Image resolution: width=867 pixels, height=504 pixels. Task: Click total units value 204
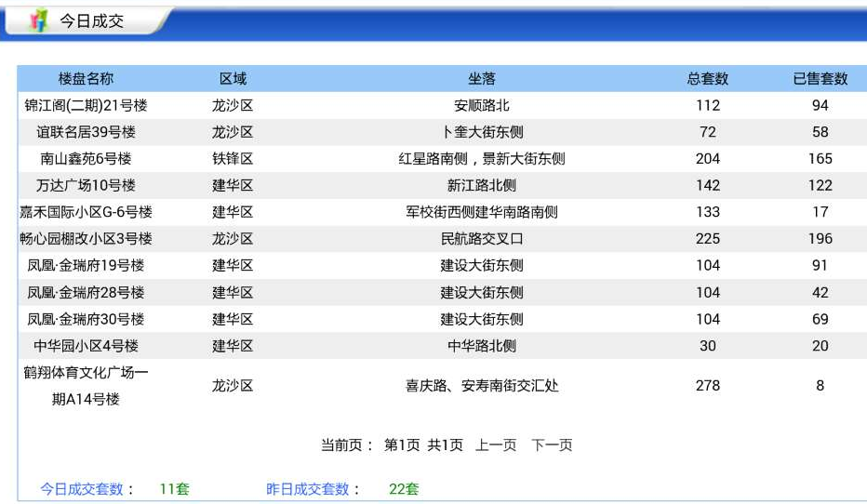coord(708,159)
